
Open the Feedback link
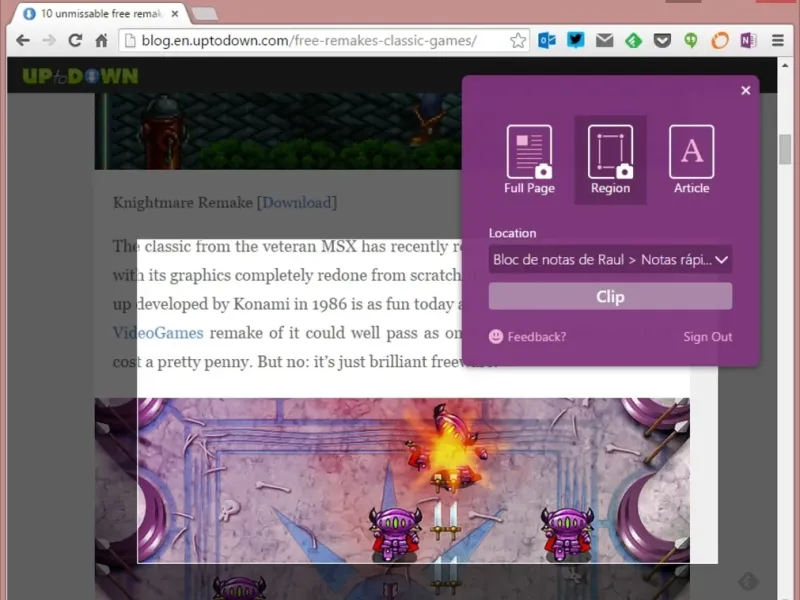[528, 337]
